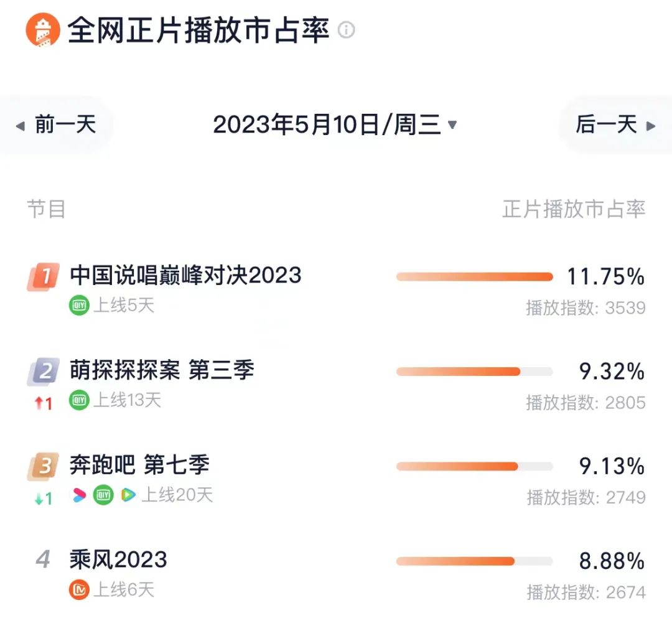Screen dimensions: 672x623
Task: Go to the previous day via 前一天
Action: (59, 124)
